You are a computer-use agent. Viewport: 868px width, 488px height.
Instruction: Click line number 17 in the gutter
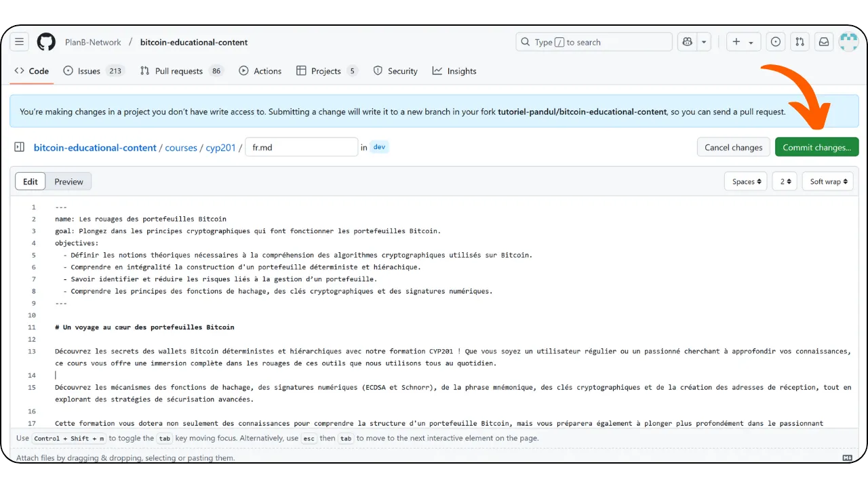pyautogui.click(x=32, y=424)
